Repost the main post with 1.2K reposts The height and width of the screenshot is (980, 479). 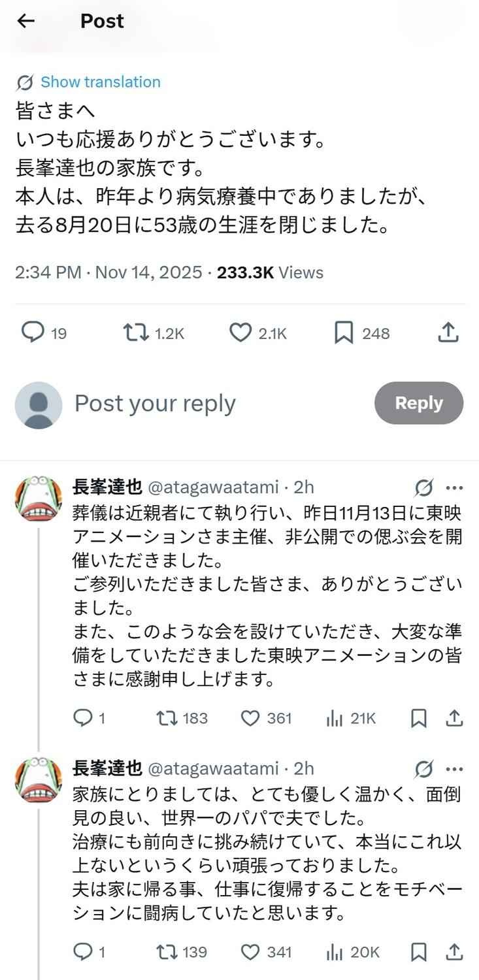click(135, 333)
